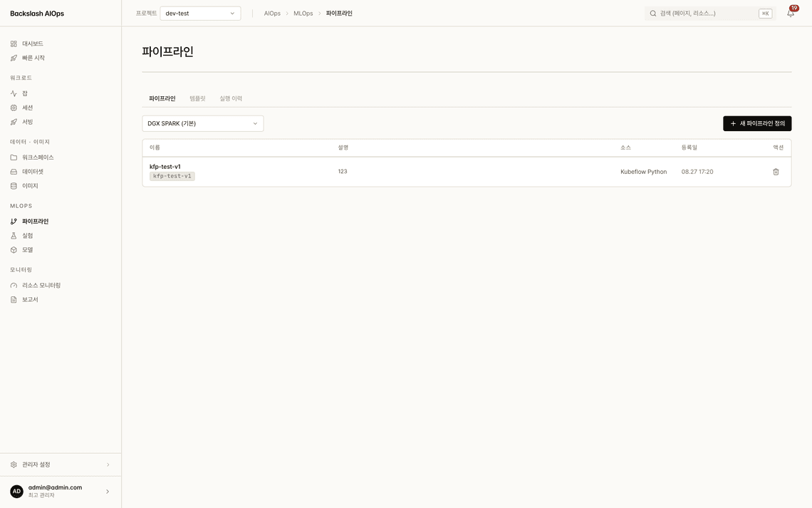Screen dimensions: 812x508
Task: Click the 빠른 시작 rocket icon
Action: (14, 58)
